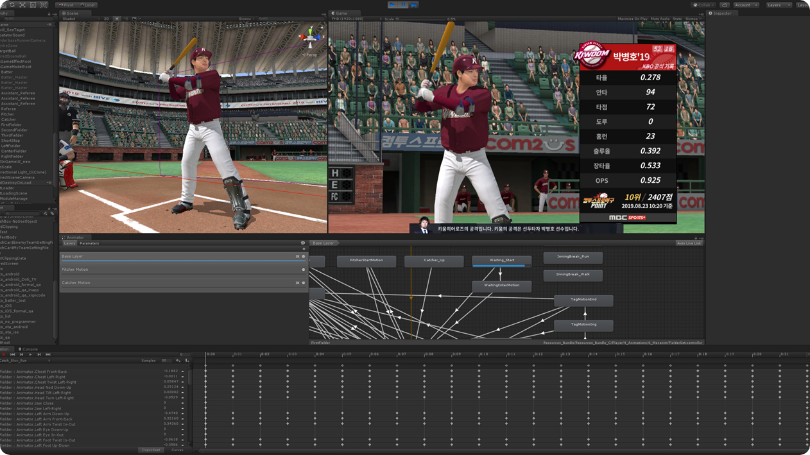This screenshot has width=810, height=455.
Task: Click Base Layer breadcrumb in Animator graph
Action: (x=323, y=243)
